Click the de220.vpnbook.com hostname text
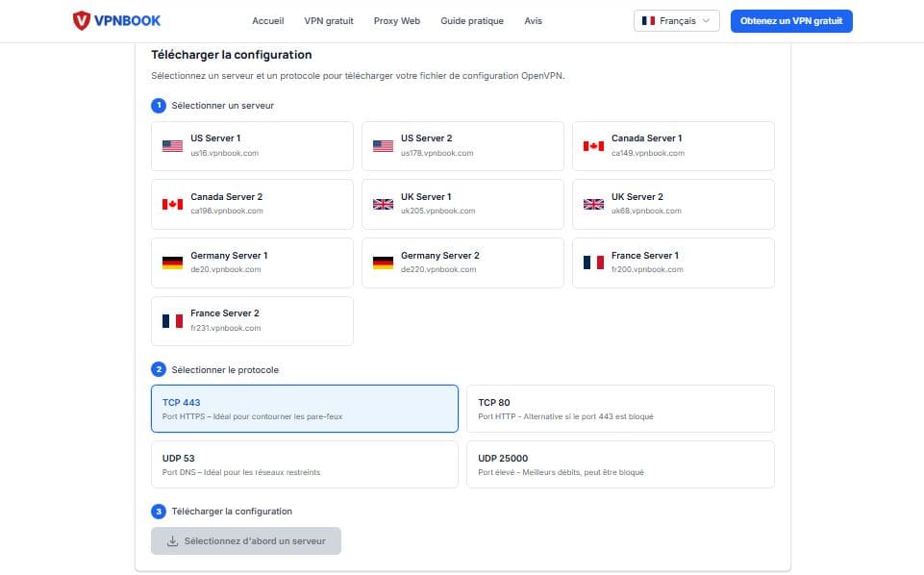 click(438, 270)
